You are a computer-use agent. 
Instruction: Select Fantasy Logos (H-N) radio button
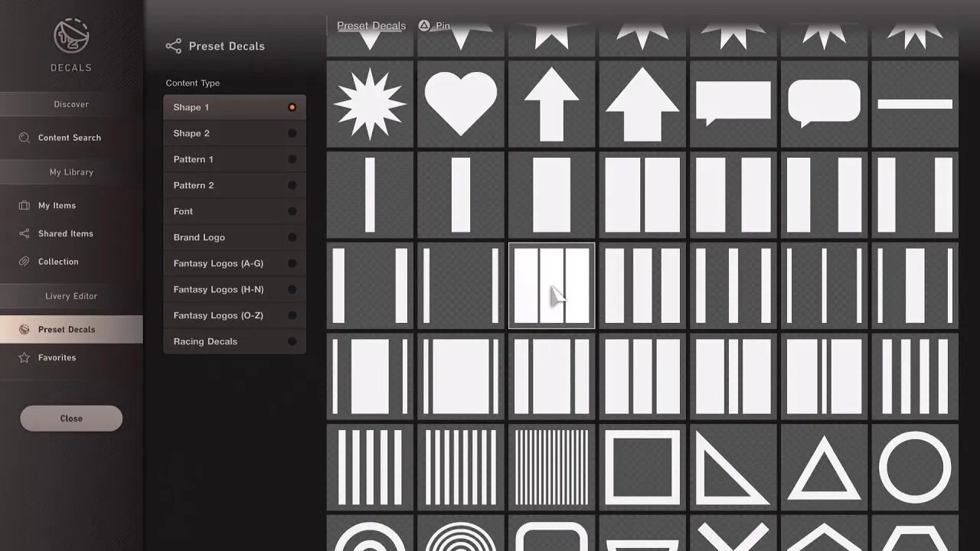point(292,289)
